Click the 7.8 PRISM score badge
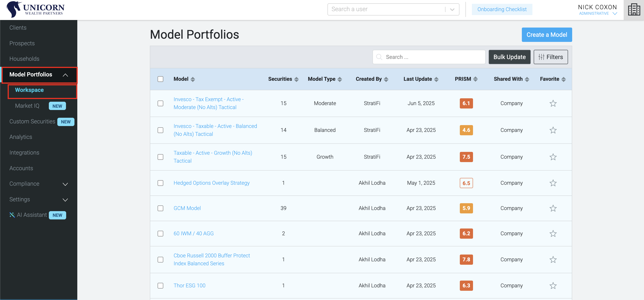644x300 pixels. click(466, 259)
